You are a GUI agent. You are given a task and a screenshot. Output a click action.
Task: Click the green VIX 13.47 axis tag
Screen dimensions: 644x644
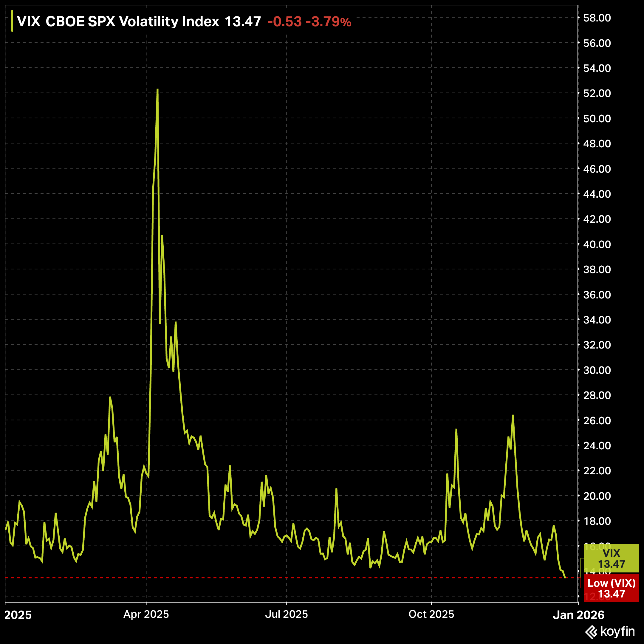click(611, 559)
